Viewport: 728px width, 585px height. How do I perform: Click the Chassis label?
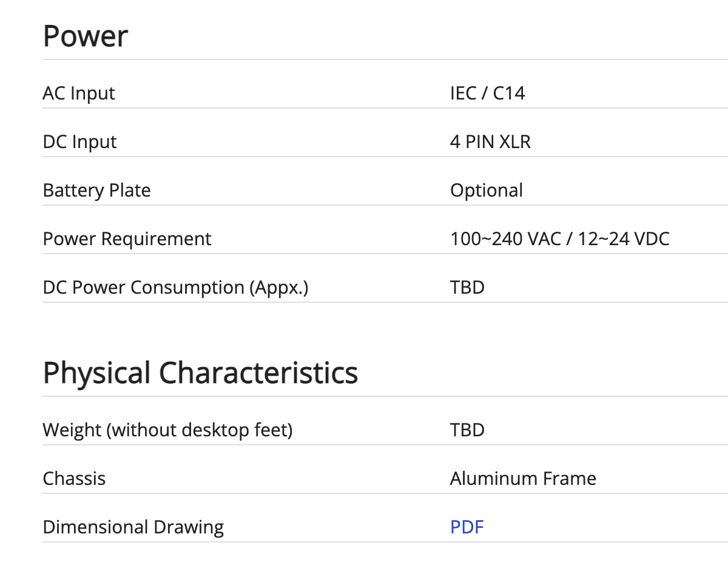pyautogui.click(x=74, y=479)
